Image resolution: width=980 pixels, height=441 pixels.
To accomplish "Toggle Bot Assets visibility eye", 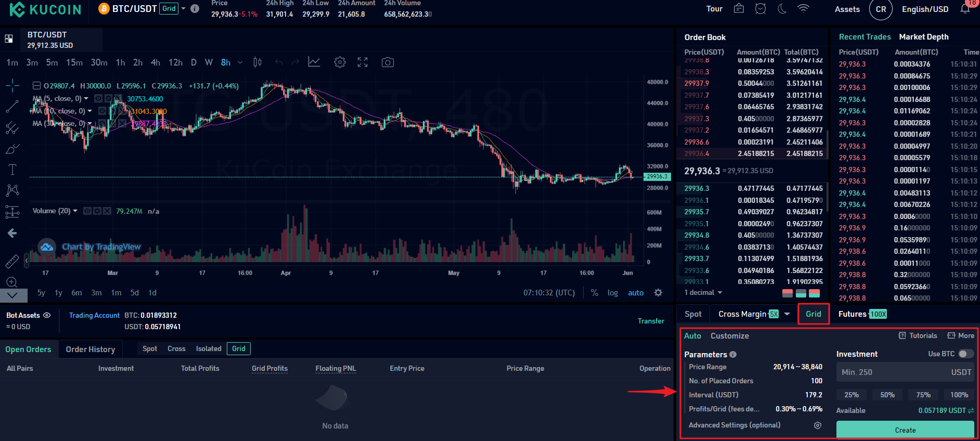I will [47, 315].
